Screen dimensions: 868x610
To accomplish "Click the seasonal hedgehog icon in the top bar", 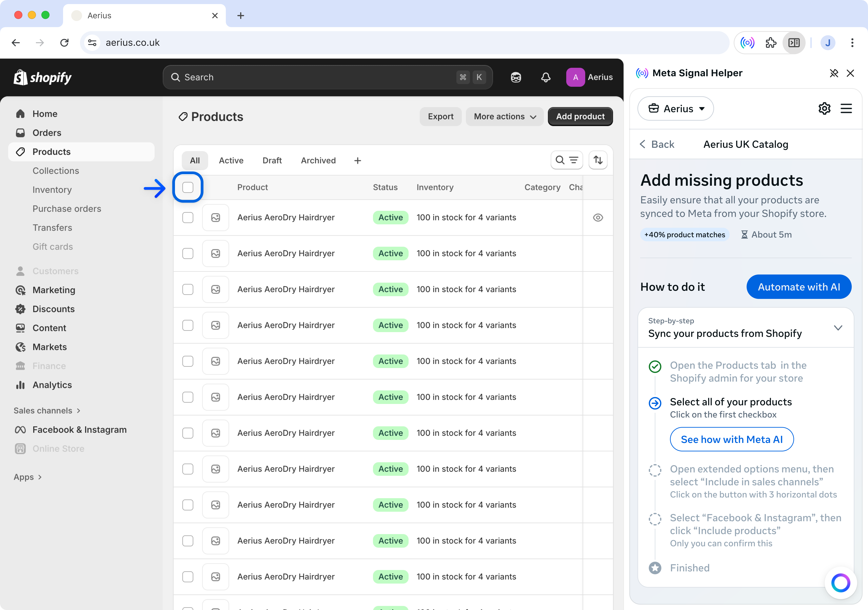I will [516, 77].
